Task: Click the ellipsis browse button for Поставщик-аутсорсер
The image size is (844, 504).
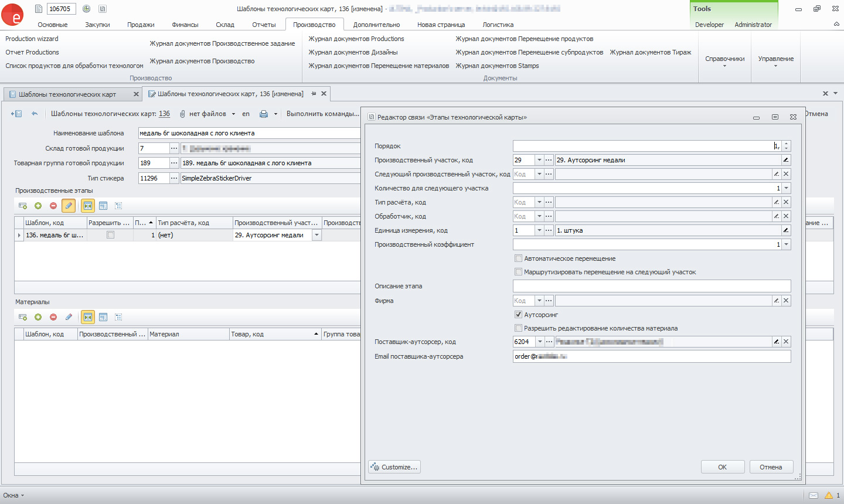Action: 549,342
